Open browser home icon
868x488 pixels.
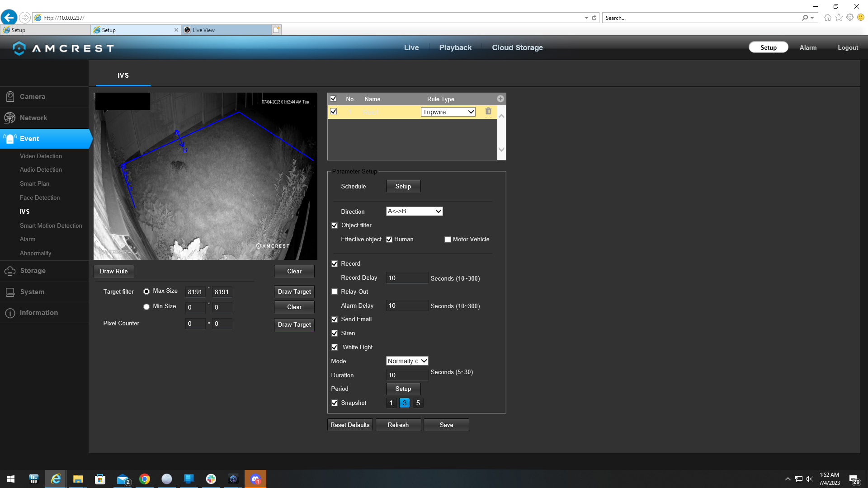click(827, 18)
